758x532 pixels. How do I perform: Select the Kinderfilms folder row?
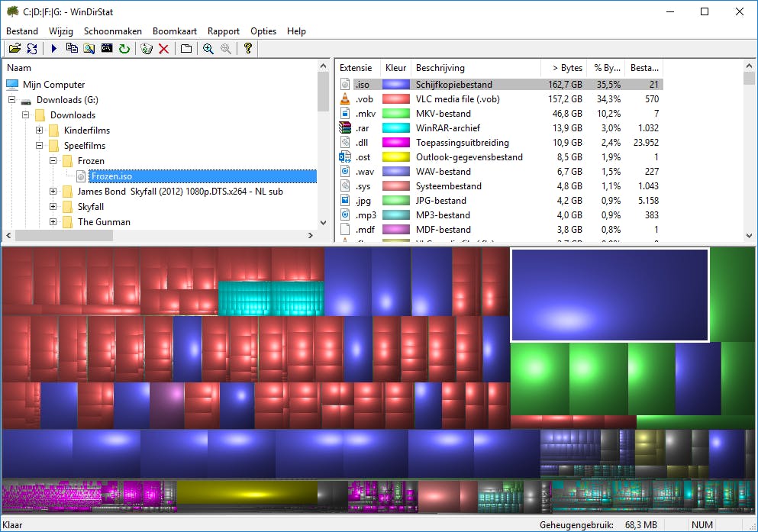coord(87,131)
